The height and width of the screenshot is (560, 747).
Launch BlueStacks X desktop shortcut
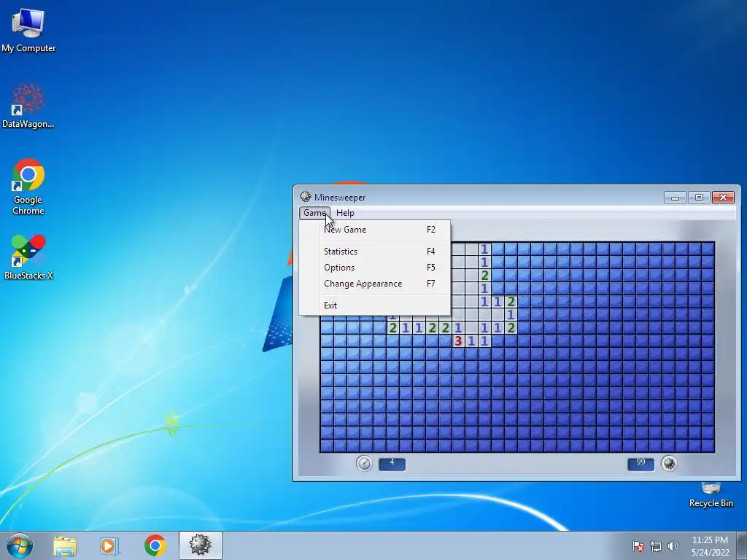pyautogui.click(x=28, y=257)
